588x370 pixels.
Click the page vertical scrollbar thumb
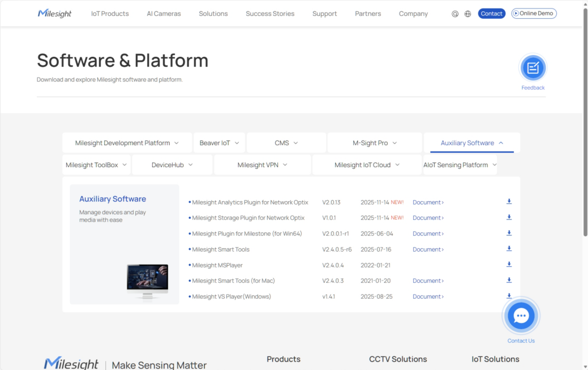pos(585,122)
